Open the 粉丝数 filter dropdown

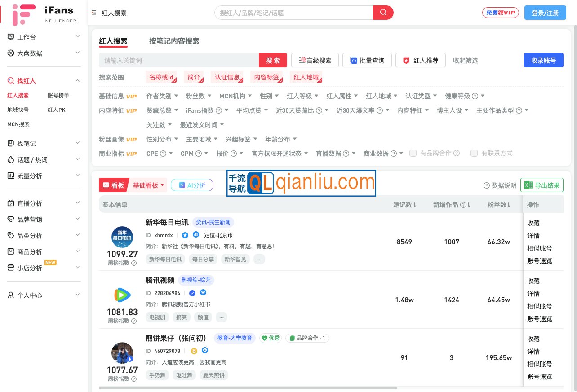click(x=198, y=96)
